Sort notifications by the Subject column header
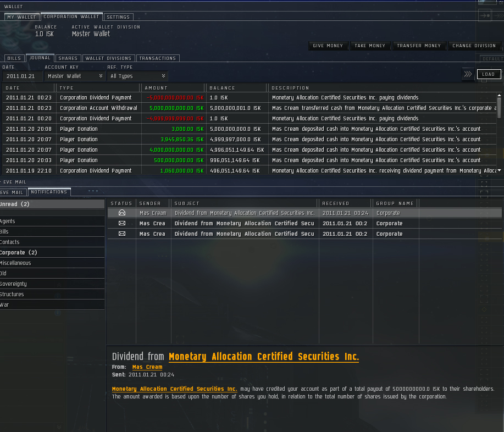 [245, 203]
